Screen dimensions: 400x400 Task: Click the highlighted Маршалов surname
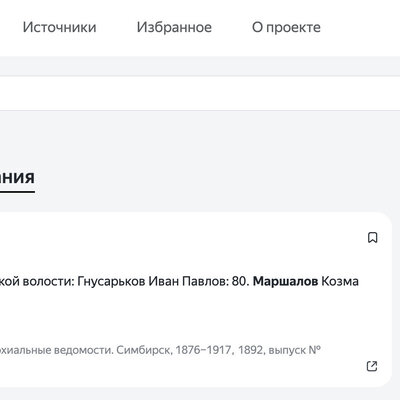point(285,282)
